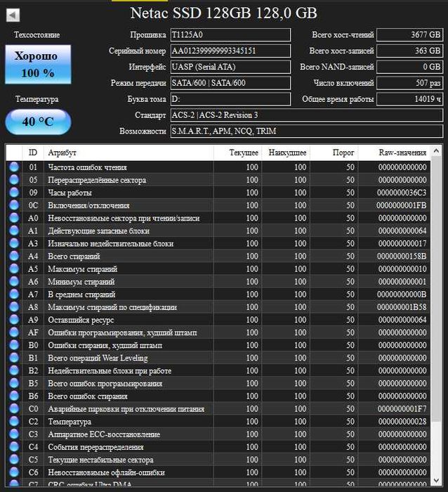The height and width of the screenshot is (492, 448).
Task: Click status orb for Часы работы row
Action: click(x=14, y=193)
